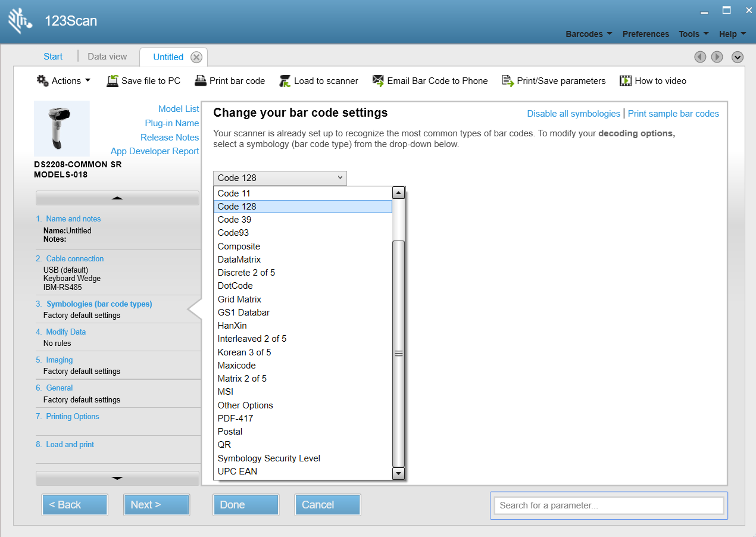Click the Next > button
Viewport: 756px width, 537px height.
157,505
